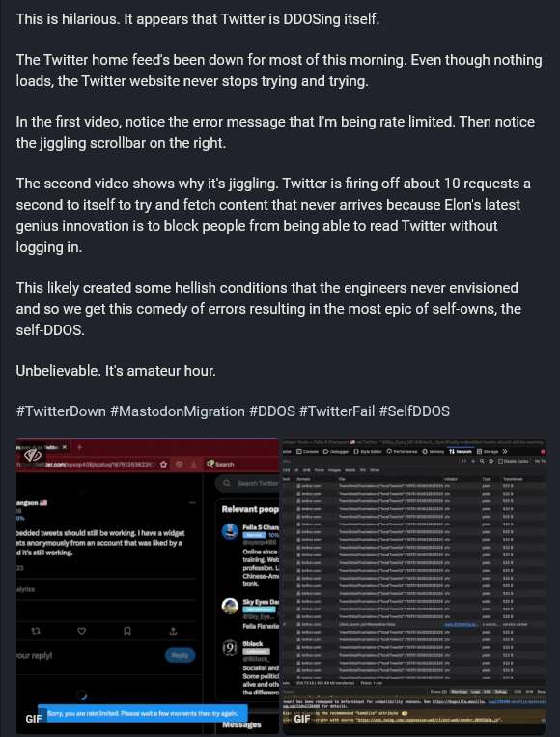Click the retweet icon in first GIF
The width and height of the screenshot is (560, 737).
36,631
